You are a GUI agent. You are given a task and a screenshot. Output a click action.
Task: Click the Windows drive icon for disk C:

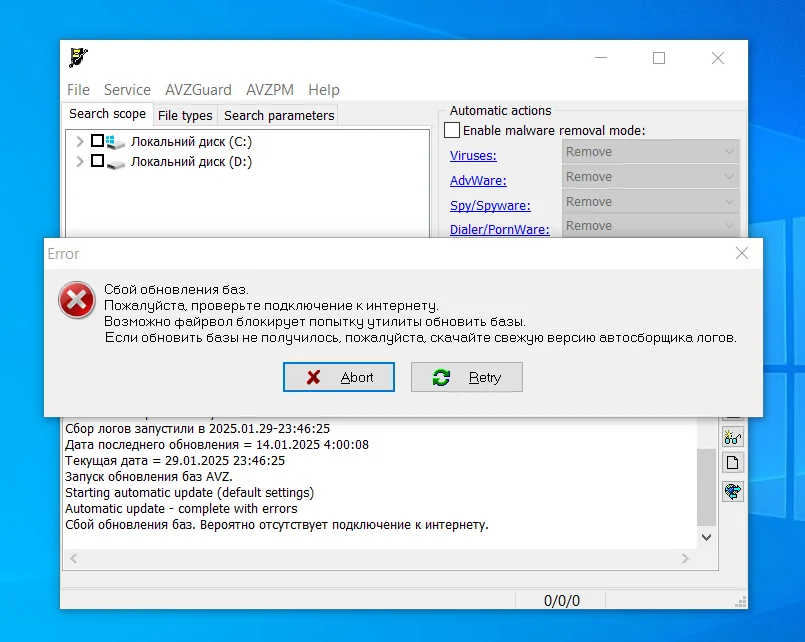[116, 142]
